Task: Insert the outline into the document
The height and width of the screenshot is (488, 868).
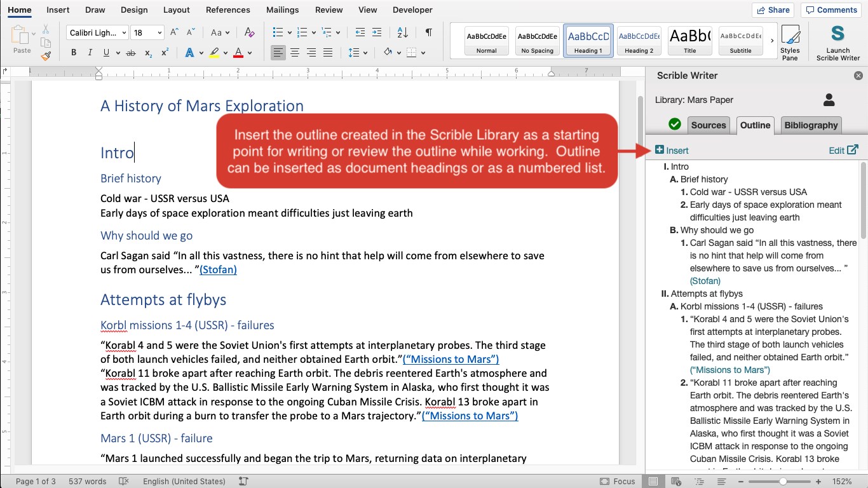Action: click(672, 151)
